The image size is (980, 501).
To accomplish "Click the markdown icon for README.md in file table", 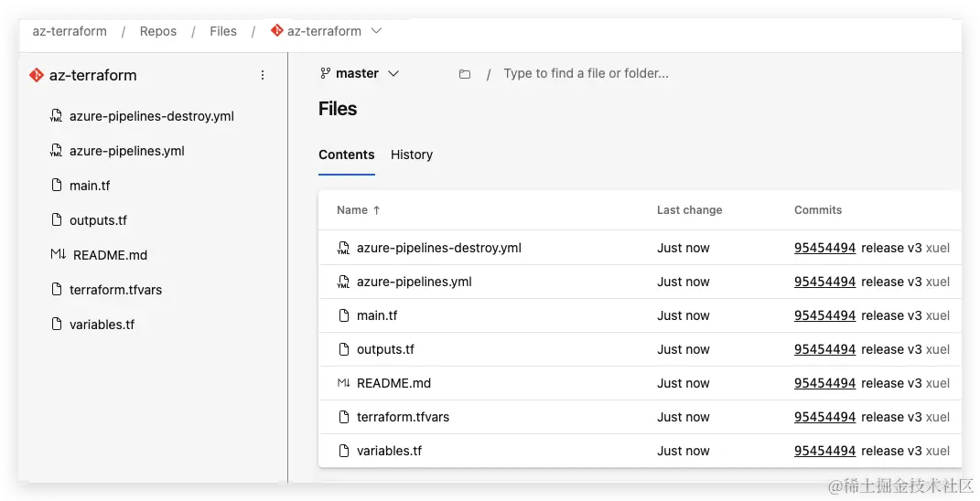I will [x=343, y=383].
